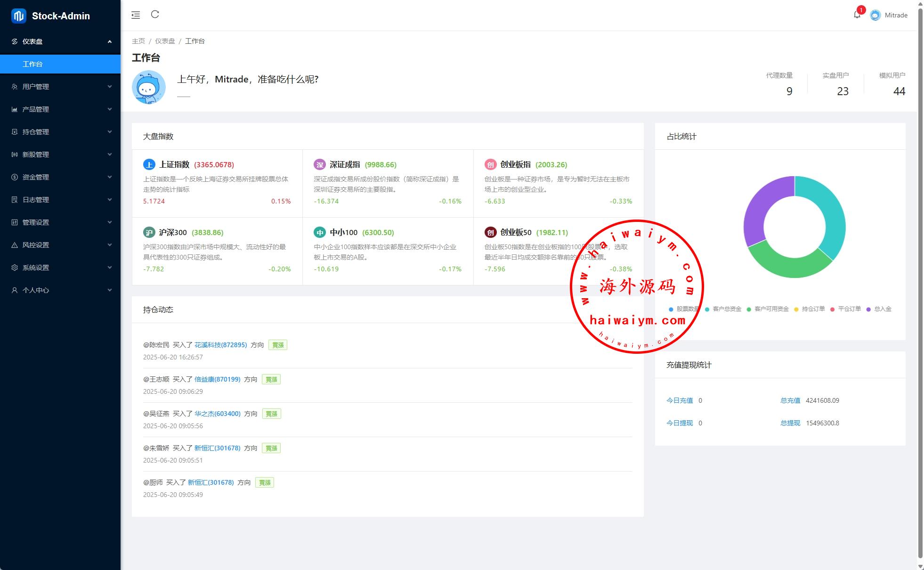Click the page refresh icon
Image resolution: width=924 pixels, height=570 pixels.
(x=155, y=15)
